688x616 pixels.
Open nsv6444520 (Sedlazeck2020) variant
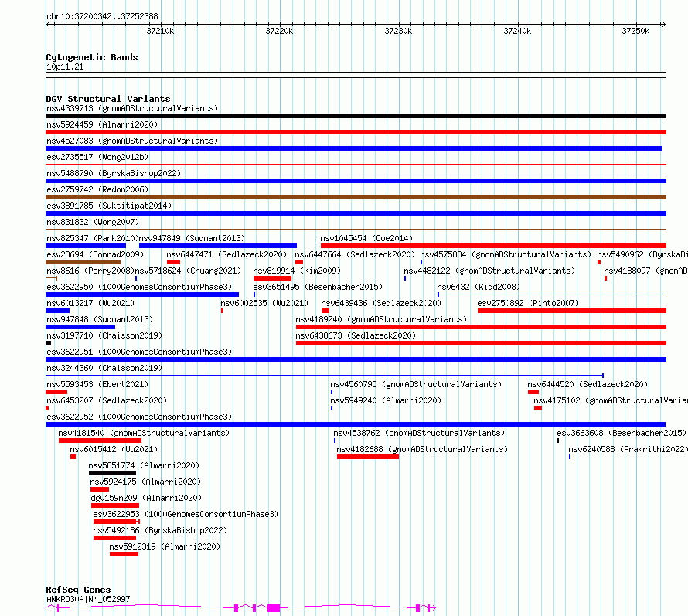588,384
